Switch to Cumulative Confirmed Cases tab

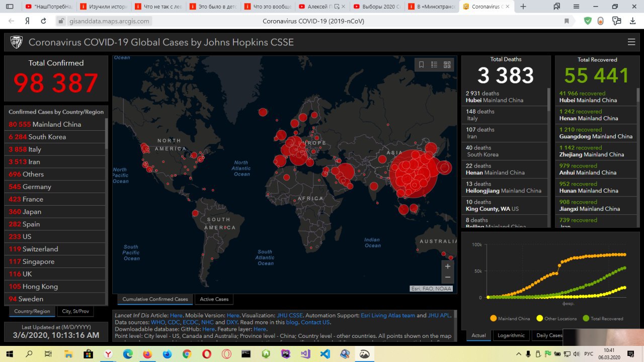click(155, 299)
